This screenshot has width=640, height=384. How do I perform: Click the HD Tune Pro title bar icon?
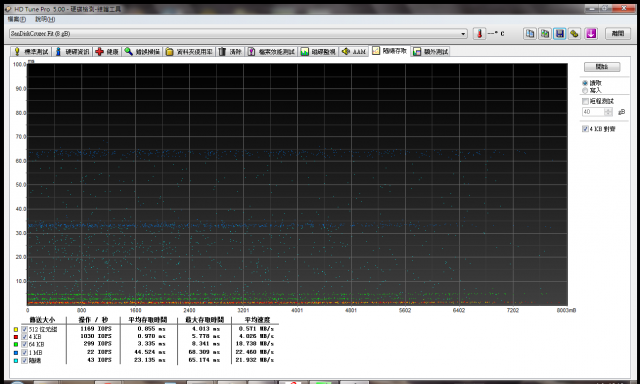[x=8, y=9]
